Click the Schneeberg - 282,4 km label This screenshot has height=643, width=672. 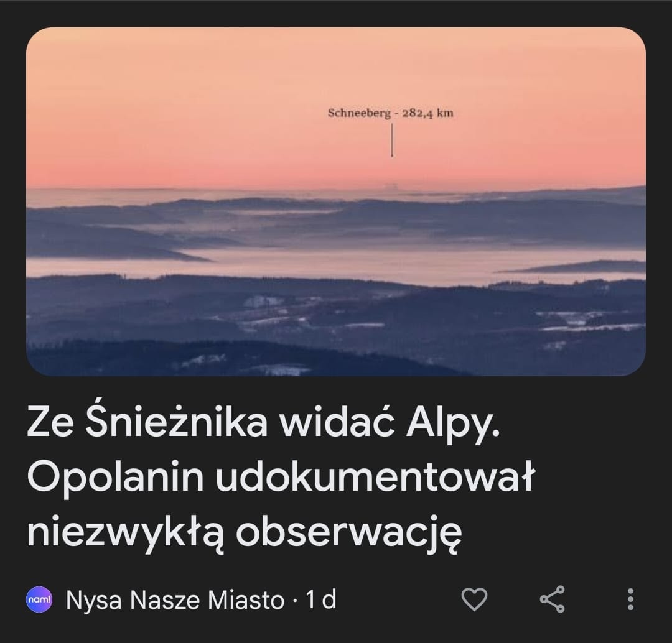(x=390, y=113)
